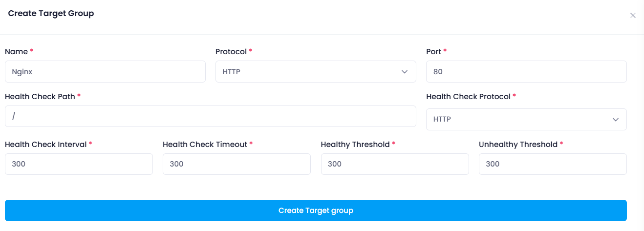
Task: Click the Unhealthy Threshold input box
Action: 553,164
